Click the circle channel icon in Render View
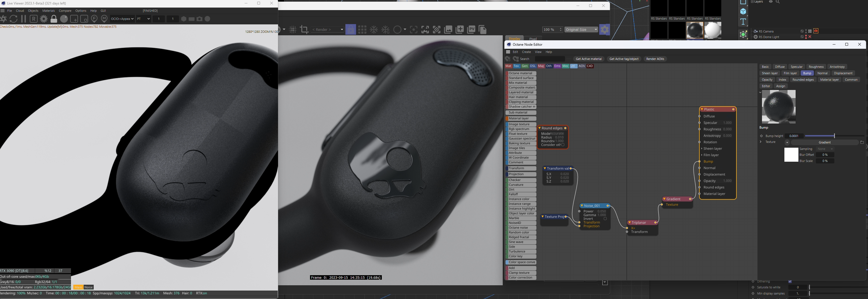 click(x=398, y=30)
